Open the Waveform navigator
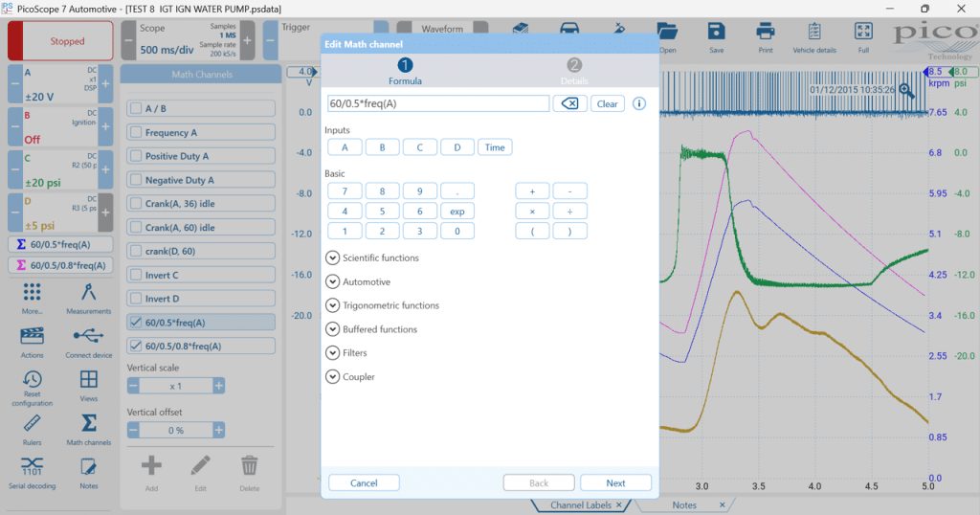This screenshot has width=980, height=515. pyautogui.click(x=442, y=29)
